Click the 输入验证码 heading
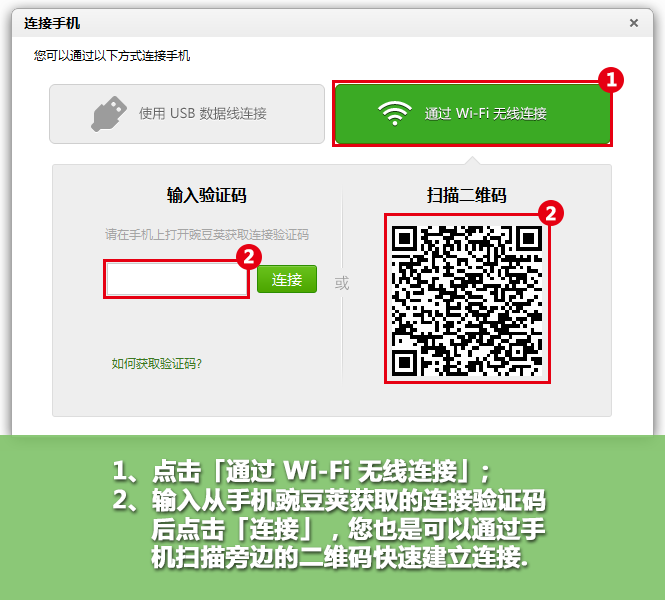Image resolution: width=665 pixels, height=600 pixels. [x=207, y=195]
